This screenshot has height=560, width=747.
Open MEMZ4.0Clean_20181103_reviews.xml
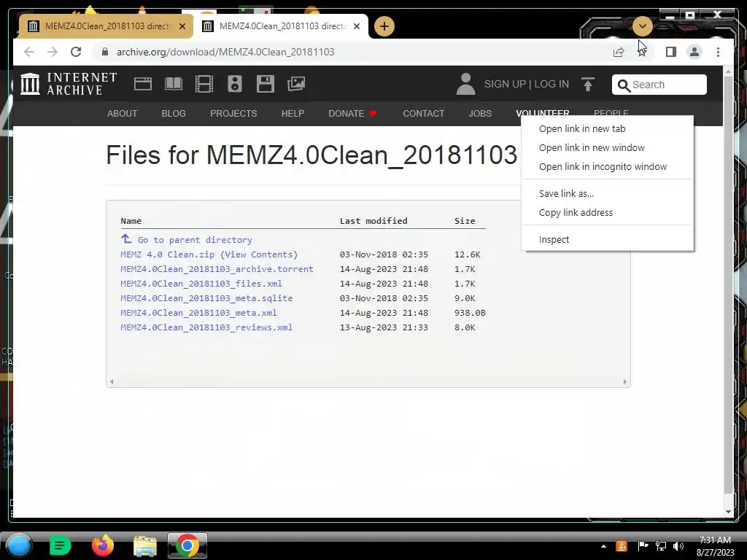[x=206, y=327]
